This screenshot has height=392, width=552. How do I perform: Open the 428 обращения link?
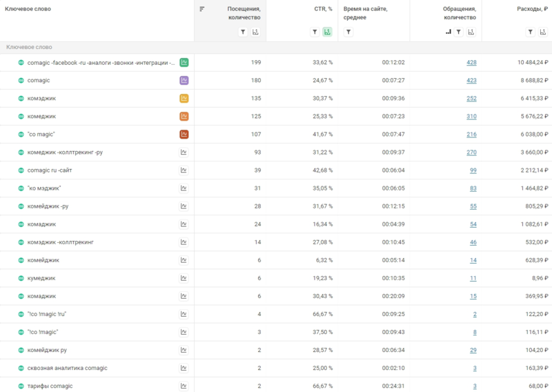click(471, 62)
